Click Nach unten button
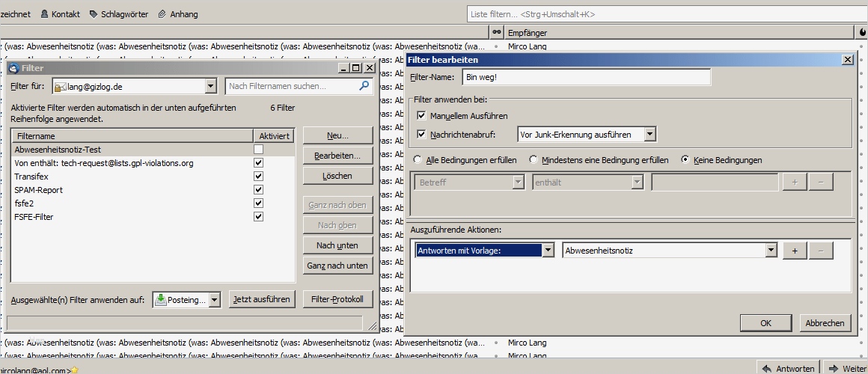Image resolution: width=868 pixels, height=374 pixels. (x=337, y=245)
